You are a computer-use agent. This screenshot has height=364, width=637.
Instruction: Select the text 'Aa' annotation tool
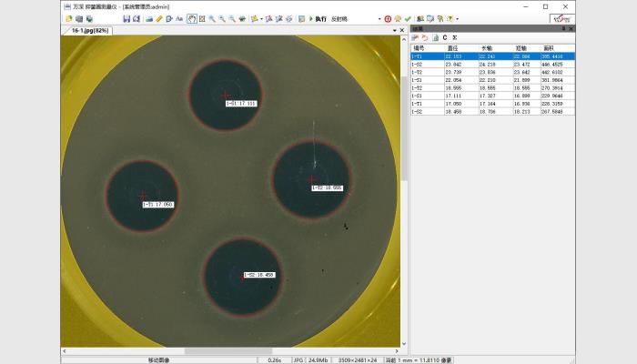pyautogui.click(x=179, y=18)
